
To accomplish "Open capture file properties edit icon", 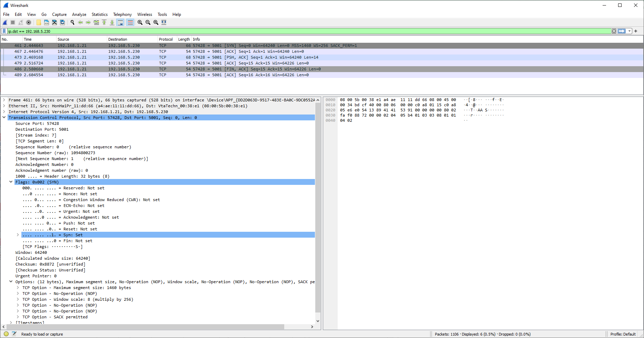I will pyautogui.click(x=14, y=334).
